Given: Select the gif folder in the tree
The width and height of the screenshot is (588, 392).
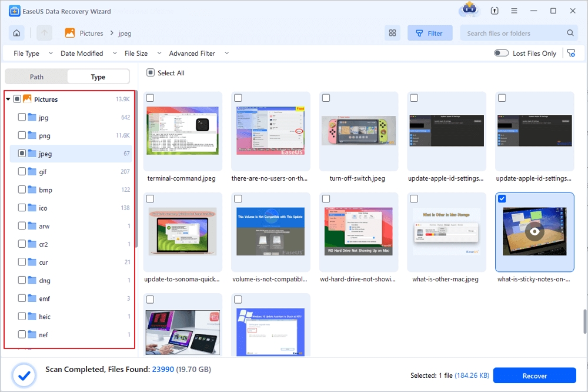Looking at the screenshot, I should click(44, 172).
